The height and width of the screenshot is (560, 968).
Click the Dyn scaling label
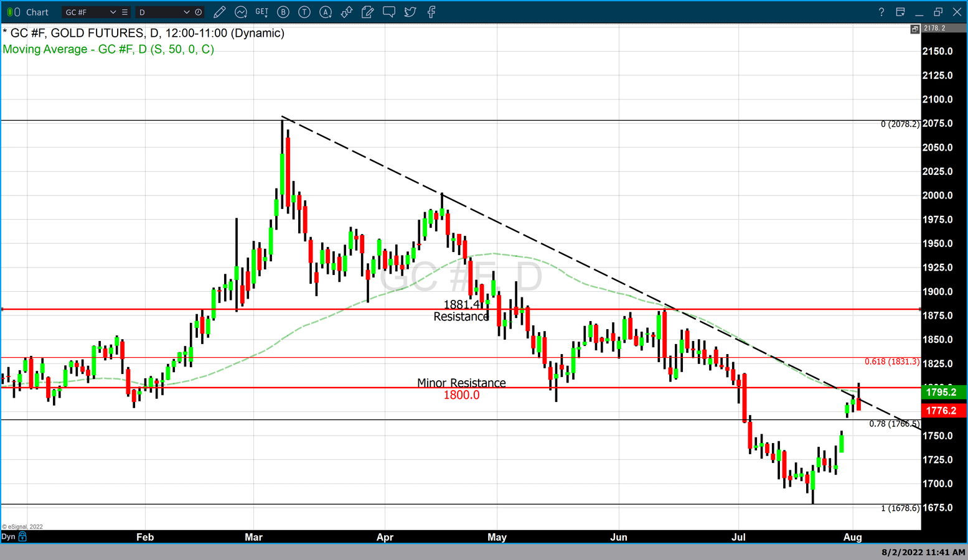coord(8,536)
